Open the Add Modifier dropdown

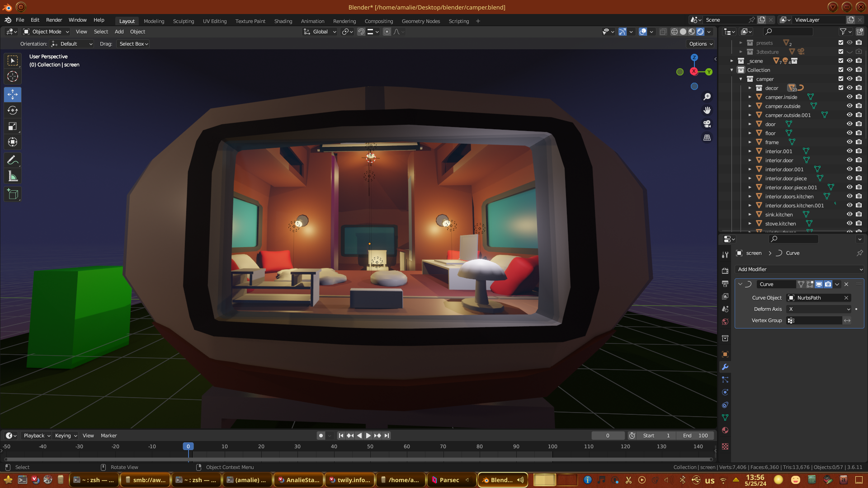[x=799, y=269]
